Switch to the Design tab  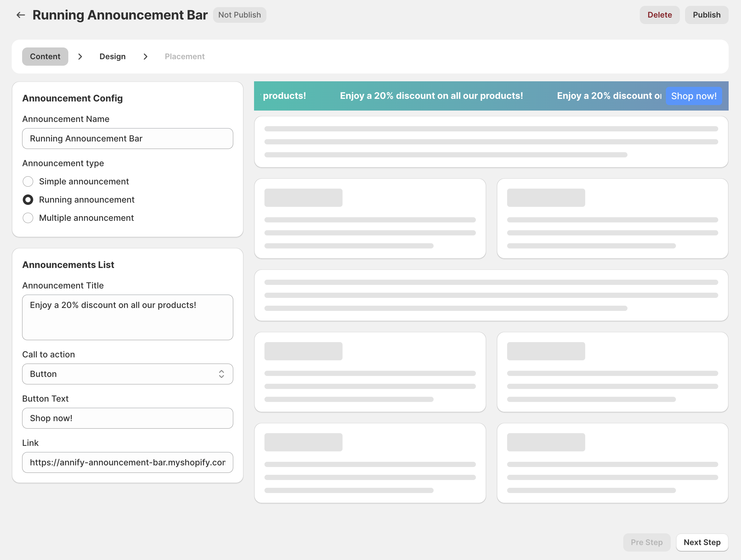[x=113, y=57]
